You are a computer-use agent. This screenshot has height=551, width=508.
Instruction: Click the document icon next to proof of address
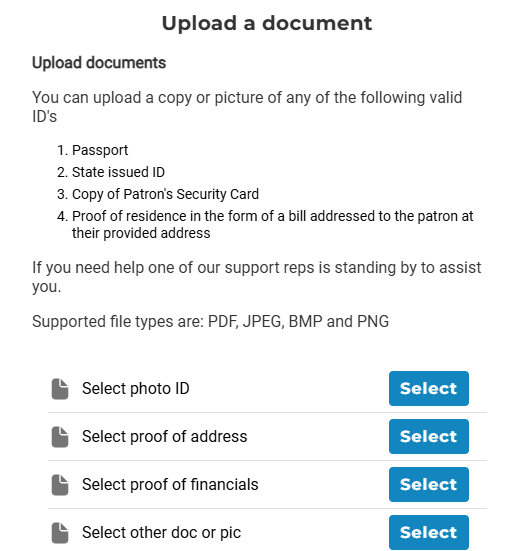click(x=60, y=437)
